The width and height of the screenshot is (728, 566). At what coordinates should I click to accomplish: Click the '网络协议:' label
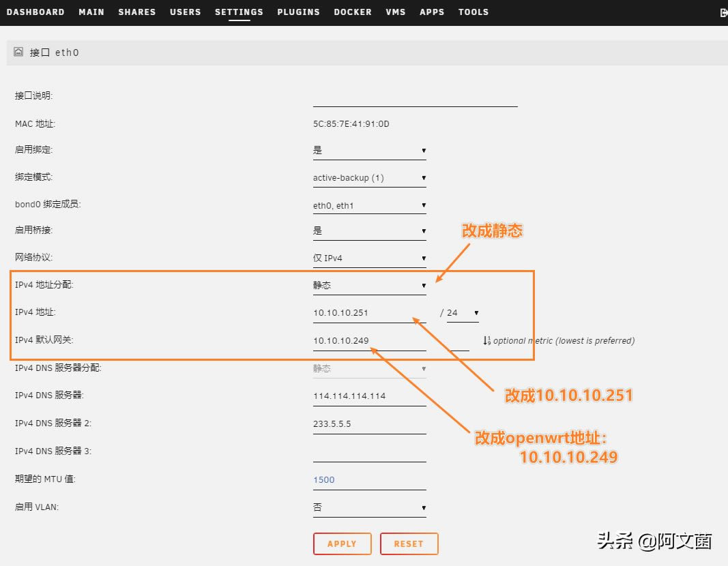[x=34, y=257]
